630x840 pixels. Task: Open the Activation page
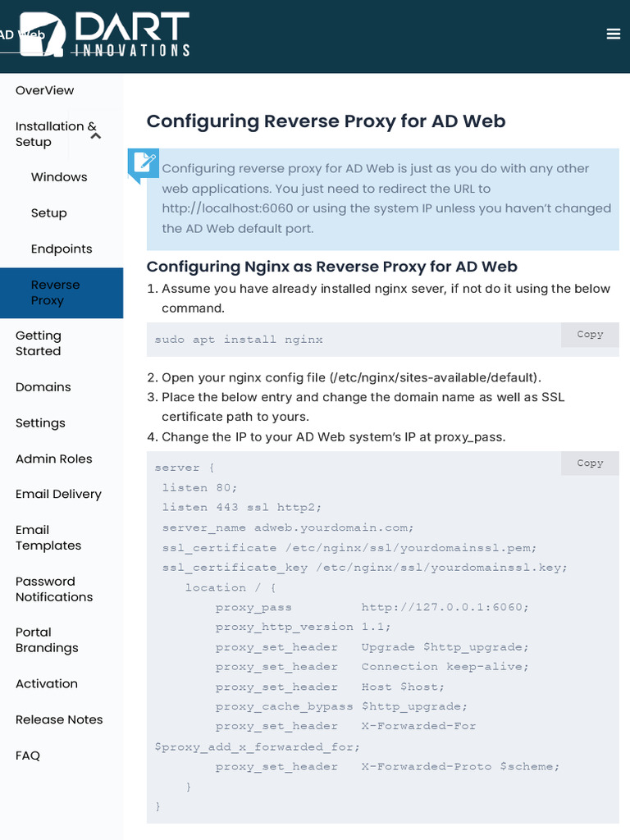47,683
